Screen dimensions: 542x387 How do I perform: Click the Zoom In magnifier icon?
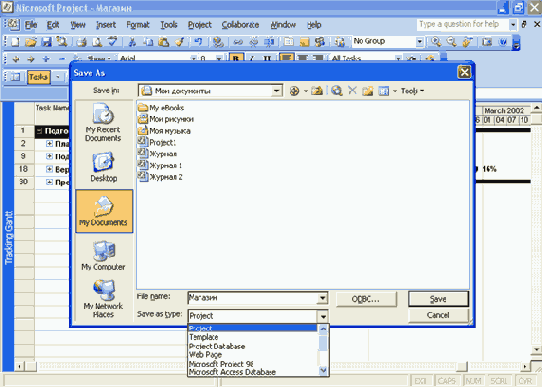coord(436,42)
